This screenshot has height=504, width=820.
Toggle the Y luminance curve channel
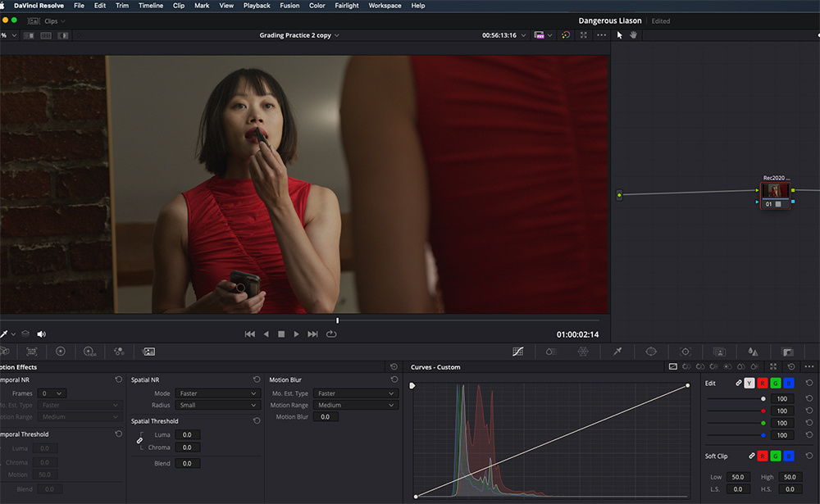point(749,384)
